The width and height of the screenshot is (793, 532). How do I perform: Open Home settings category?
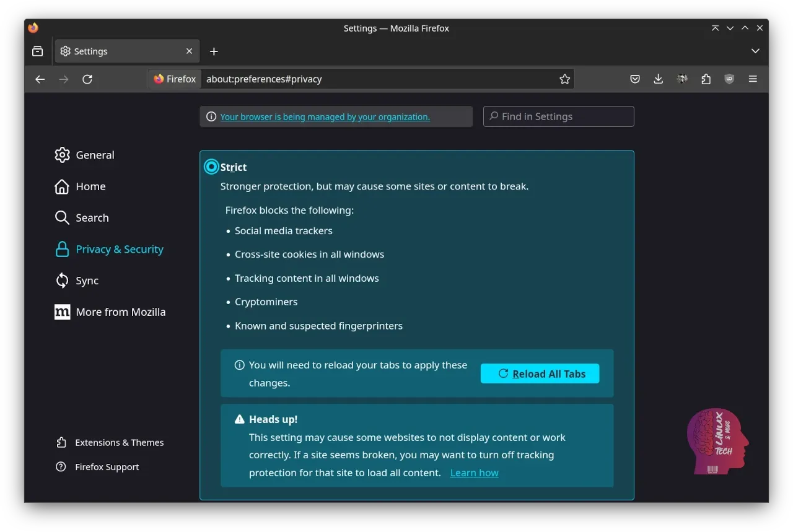pos(81,186)
